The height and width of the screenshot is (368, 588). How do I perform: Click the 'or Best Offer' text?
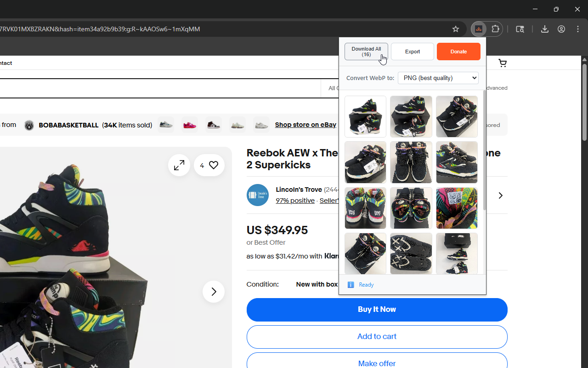pyautogui.click(x=266, y=242)
